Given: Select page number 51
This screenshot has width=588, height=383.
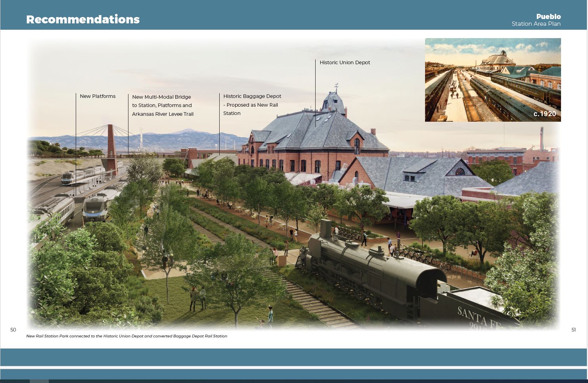Looking at the screenshot, I should pyautogui.click(x=574, y=329).
